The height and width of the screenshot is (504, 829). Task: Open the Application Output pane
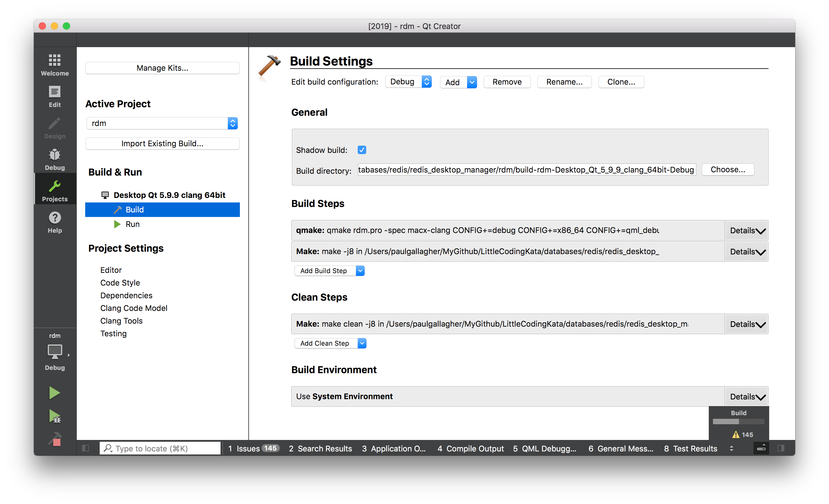pos(394,448)
